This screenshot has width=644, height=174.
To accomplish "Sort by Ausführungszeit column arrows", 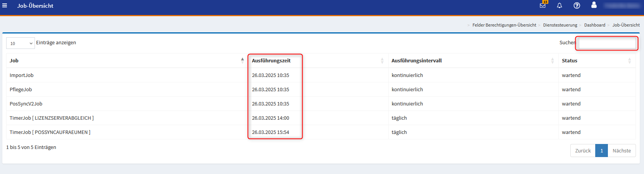I will pyautogui.click(x=382, y=60).
